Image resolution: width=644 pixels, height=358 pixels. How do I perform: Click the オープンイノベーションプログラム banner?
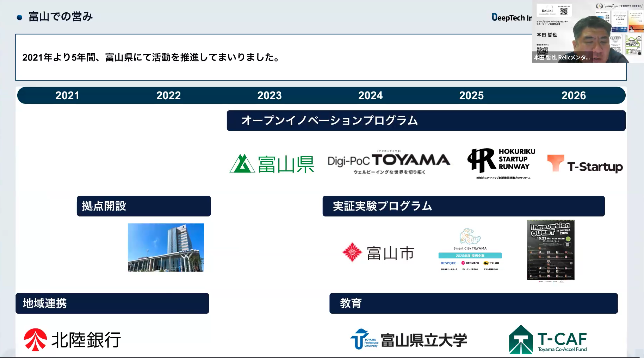coord(426,120)
